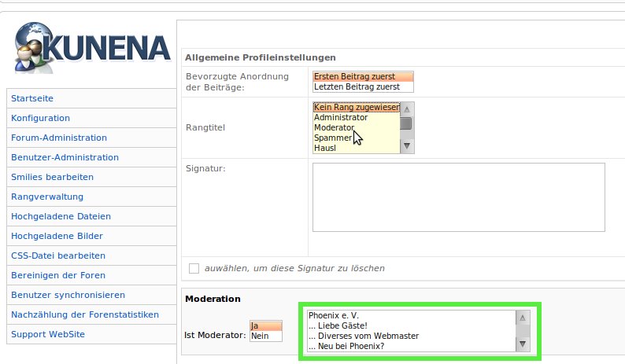Click down arrow of moderation forum list
625x364 pixels.
point(523,344)
